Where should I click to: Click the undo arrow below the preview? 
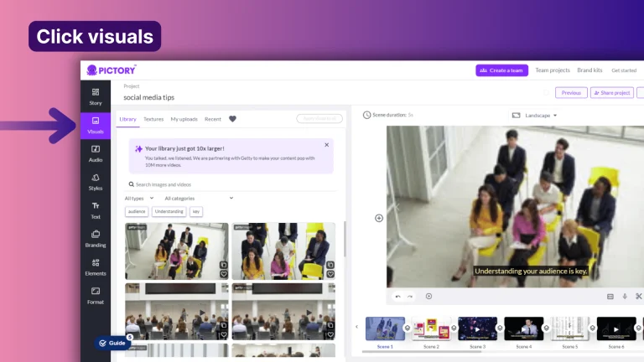(x=398, y=296)
